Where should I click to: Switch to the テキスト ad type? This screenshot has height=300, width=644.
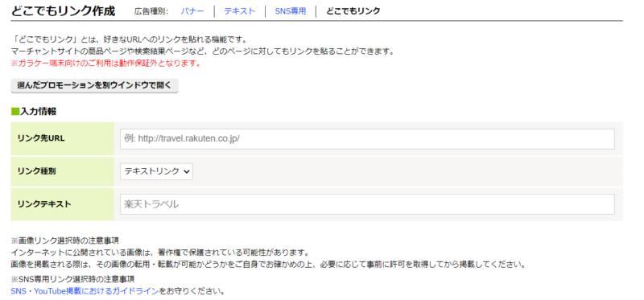point(239,11)
